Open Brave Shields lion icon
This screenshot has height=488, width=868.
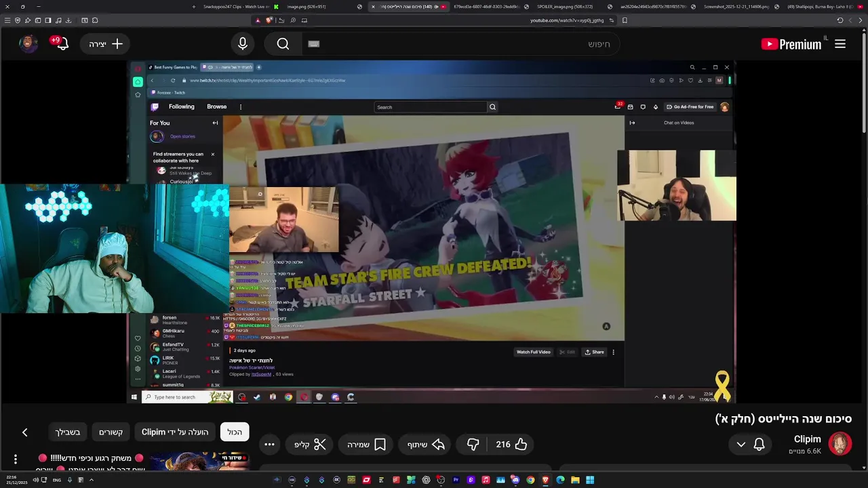269,20
